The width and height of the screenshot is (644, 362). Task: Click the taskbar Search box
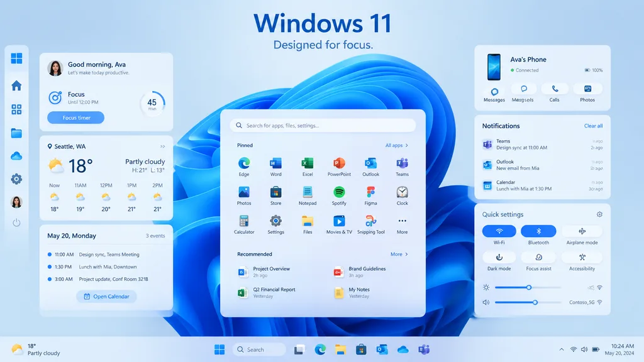tap(259, 349)
